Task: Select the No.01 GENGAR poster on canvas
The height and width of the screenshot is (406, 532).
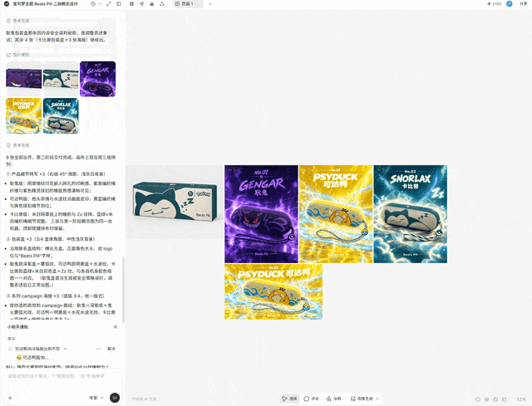Action: pyautogui.click(x=261, y=214)
